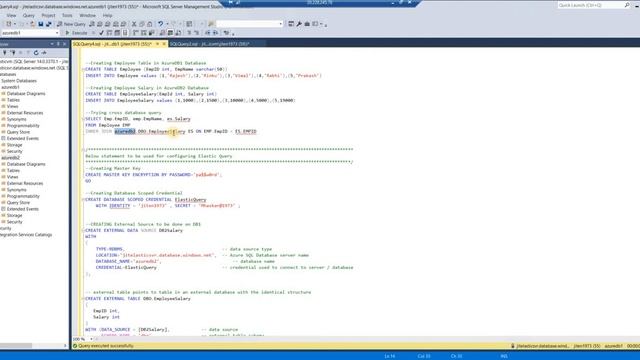Toggle Include Live Query Statistics

coord(144,33)
